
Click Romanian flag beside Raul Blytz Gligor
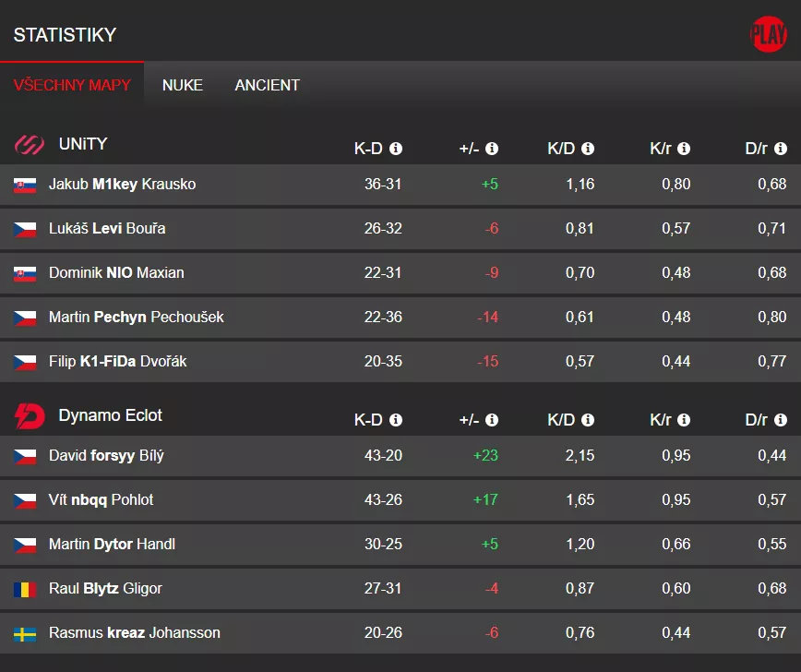tap(25, 589)
